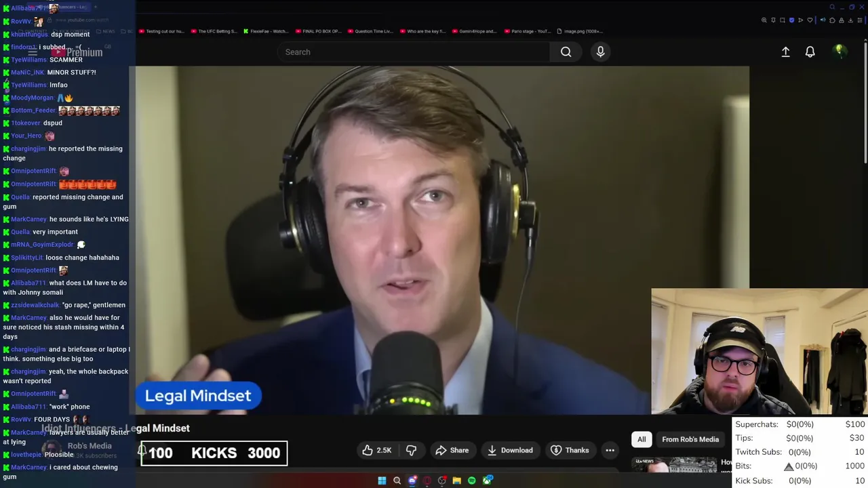The height and width of the screenshot is (488, 868).
Task: Click the recommended news video thumbnail
Action: (x=674, y=464)
